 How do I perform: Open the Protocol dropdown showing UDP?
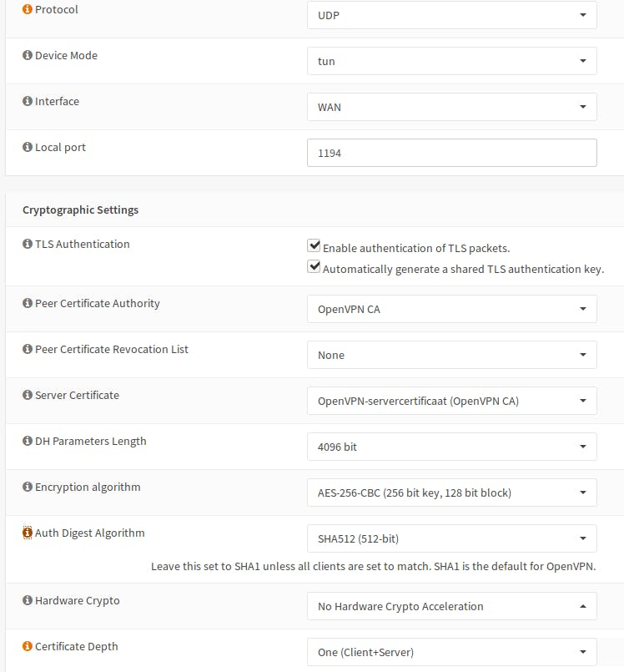click(x=451, y=15)
